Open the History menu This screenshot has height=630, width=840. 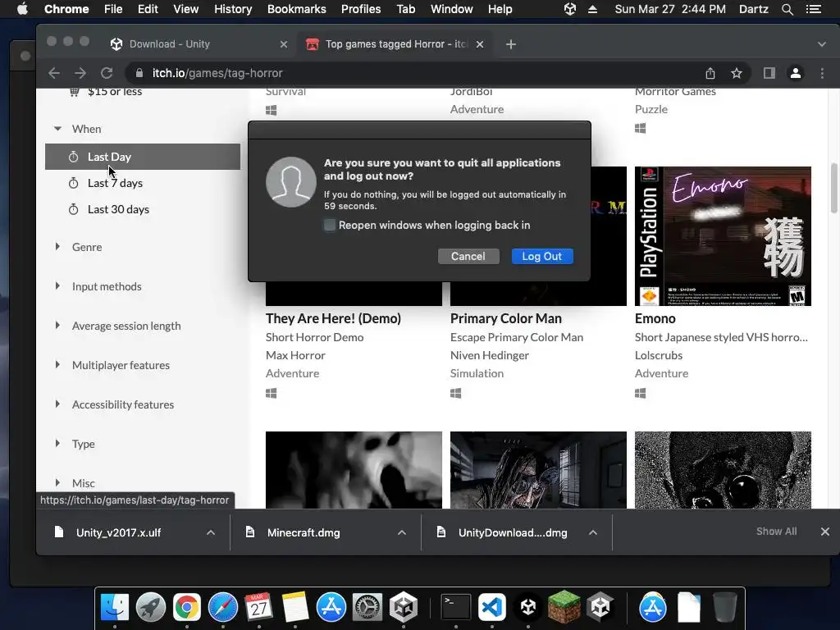(x=233, y=9)
